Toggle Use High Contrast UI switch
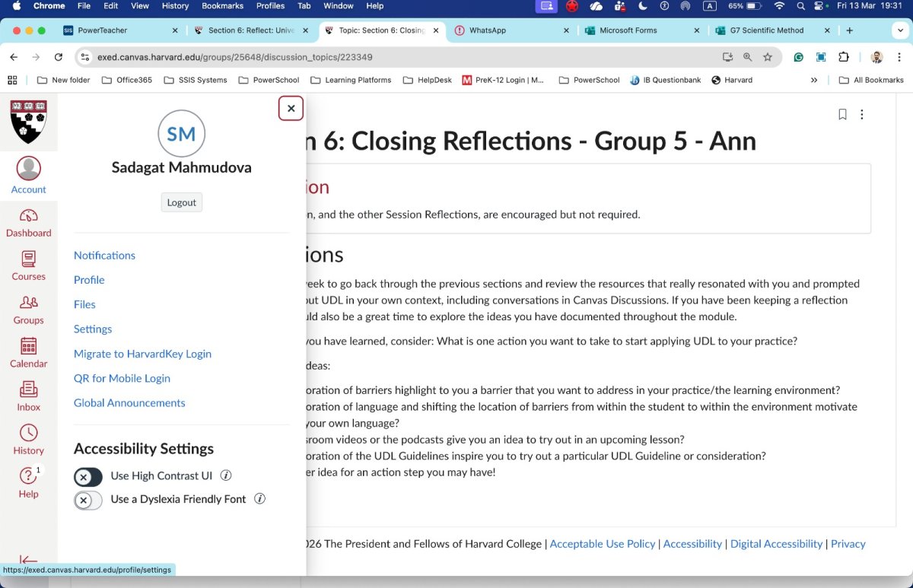Screen dimensions: 913x588 point(88,477)
